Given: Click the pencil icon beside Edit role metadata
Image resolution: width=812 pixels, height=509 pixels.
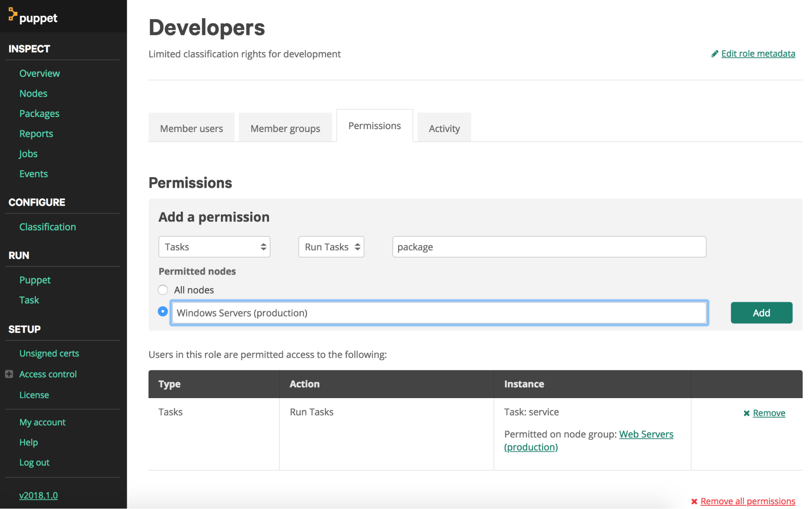Looking at the screenshot, I should click(x=715, y=54).
